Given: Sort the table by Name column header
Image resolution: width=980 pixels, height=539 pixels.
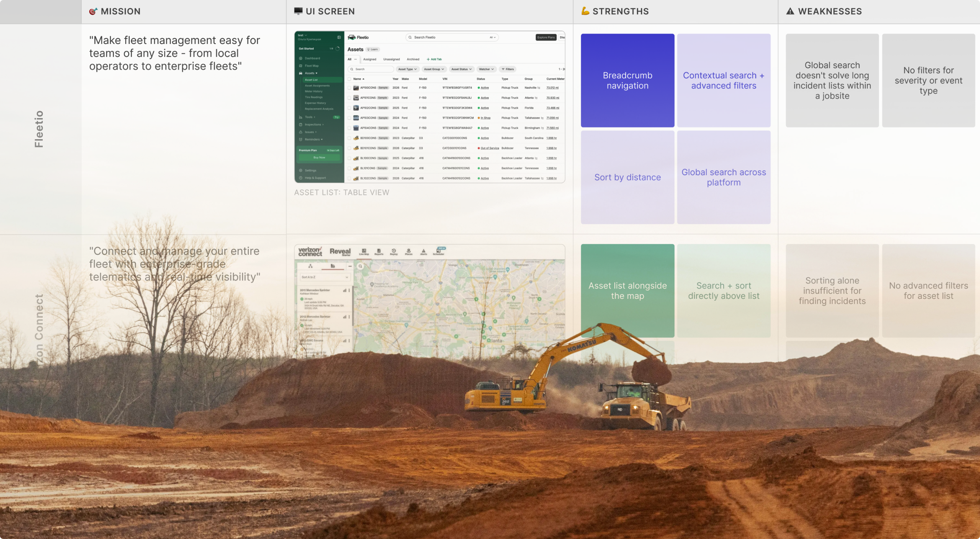Looking at the screenshot, I should (x=358, y=79).
